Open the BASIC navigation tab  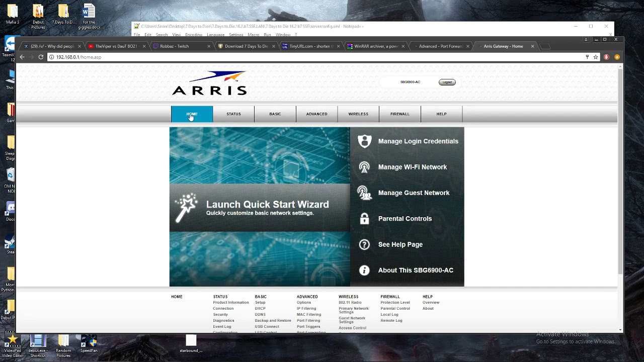click(275, 114)
